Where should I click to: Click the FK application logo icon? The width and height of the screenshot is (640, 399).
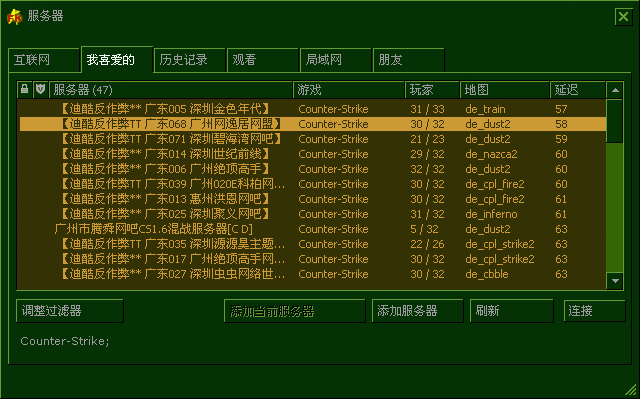pos(15,17)
